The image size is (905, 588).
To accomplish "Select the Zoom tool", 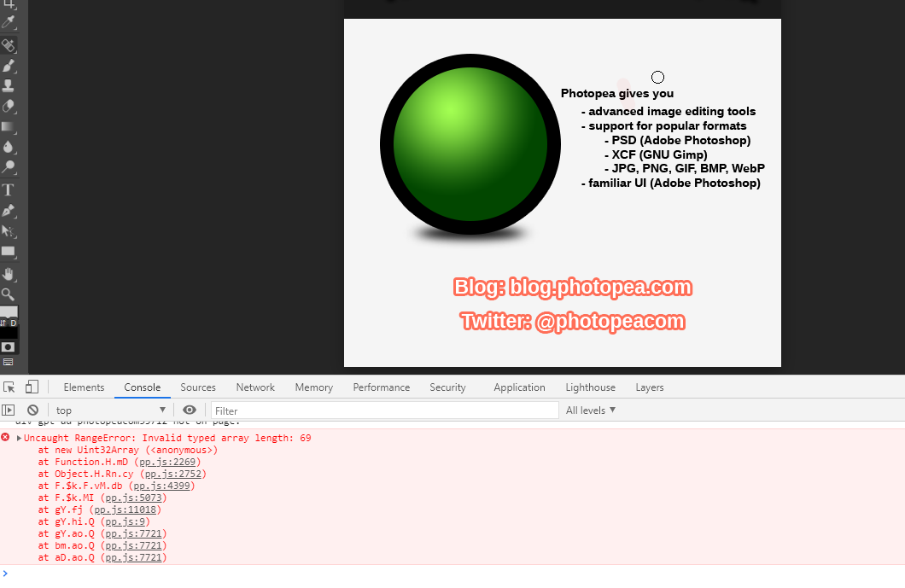I will (9, 294).
